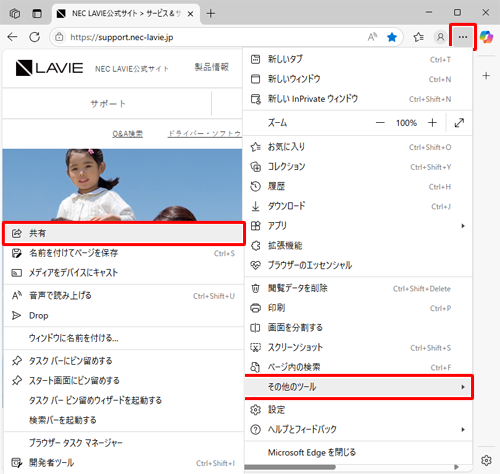Select メディアをデバイスにキャスト
The width and height of the screenshot is (500, 474).
coord(124,273)
